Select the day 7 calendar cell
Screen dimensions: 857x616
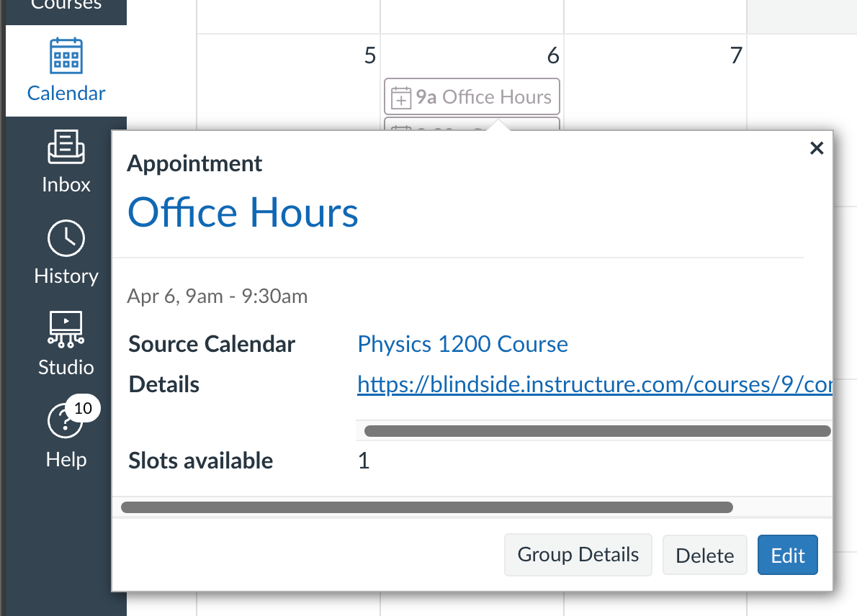coord(655,82)
